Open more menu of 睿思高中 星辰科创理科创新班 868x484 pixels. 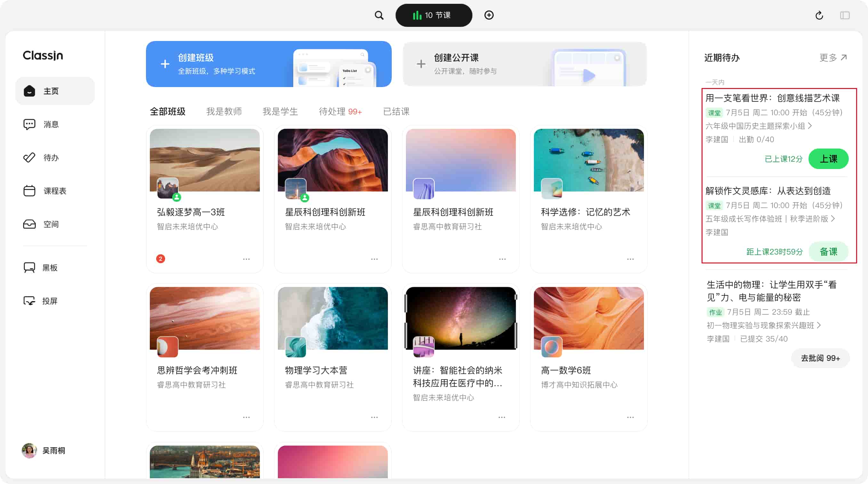pyautogui.click(x=502, y=259)
